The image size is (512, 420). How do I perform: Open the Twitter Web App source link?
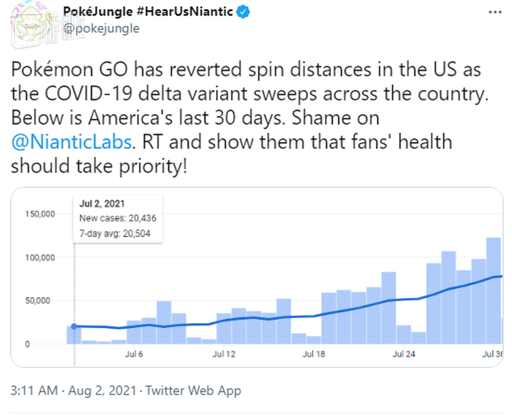coord(193,391)
